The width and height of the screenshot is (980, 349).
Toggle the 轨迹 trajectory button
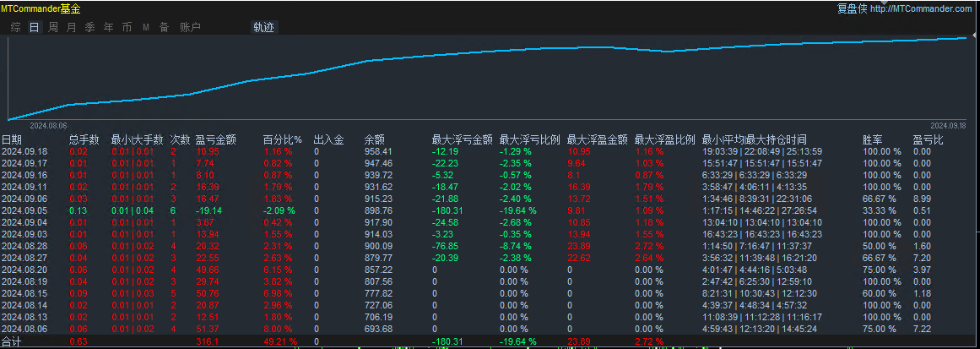coord(263,28)
